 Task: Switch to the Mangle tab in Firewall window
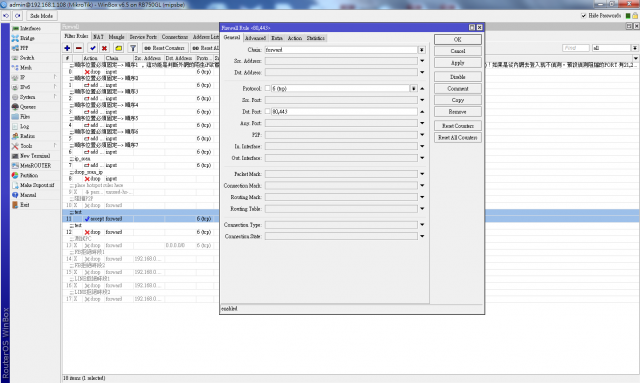116,37
